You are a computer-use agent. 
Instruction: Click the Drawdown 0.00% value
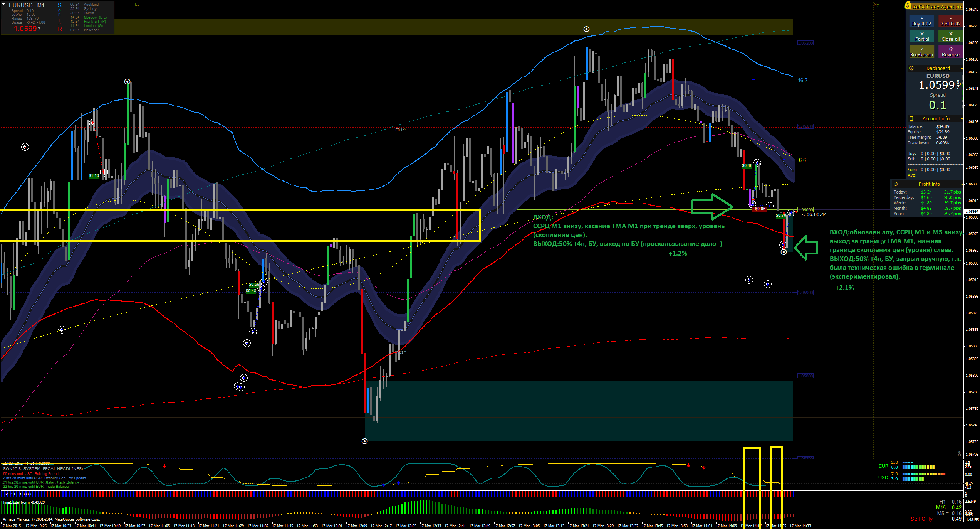coord(942,143)
